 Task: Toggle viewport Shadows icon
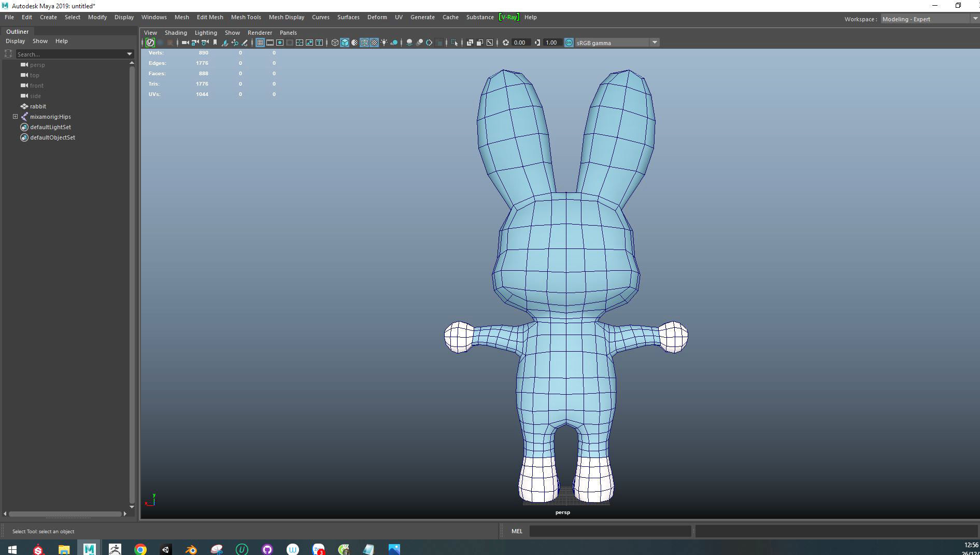click(394, 43)
